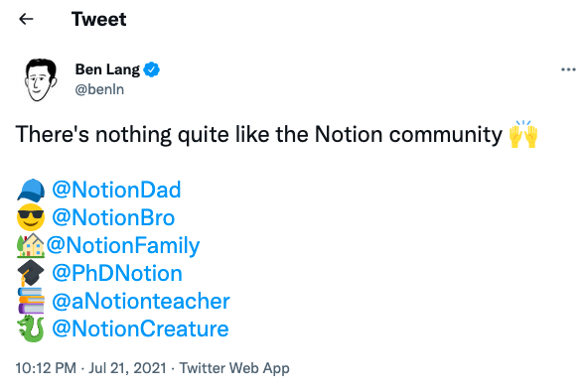
Task: Open the three-dot more options menu
Action: [x=568, y=69]
